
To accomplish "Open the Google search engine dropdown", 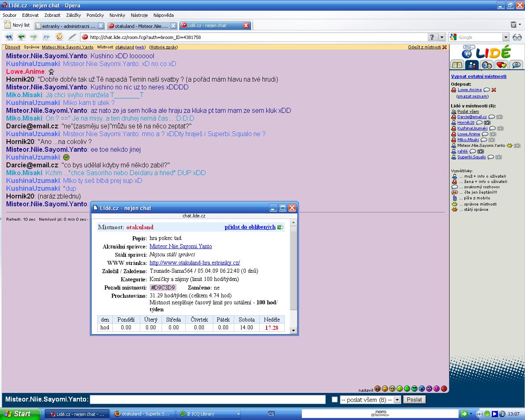I will [506, 37].
